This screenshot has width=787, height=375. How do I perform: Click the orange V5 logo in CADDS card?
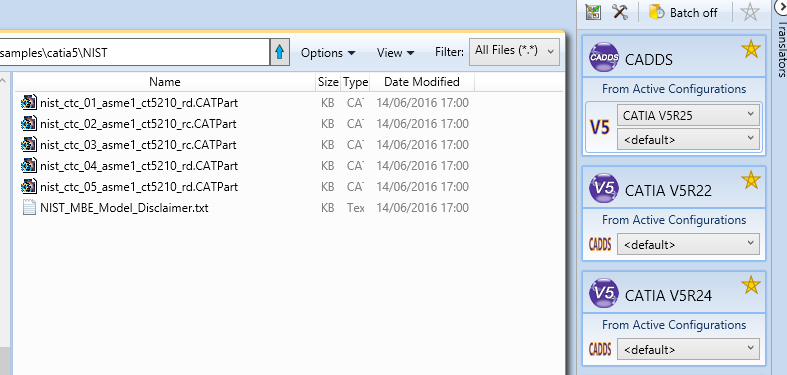[599, 129]
